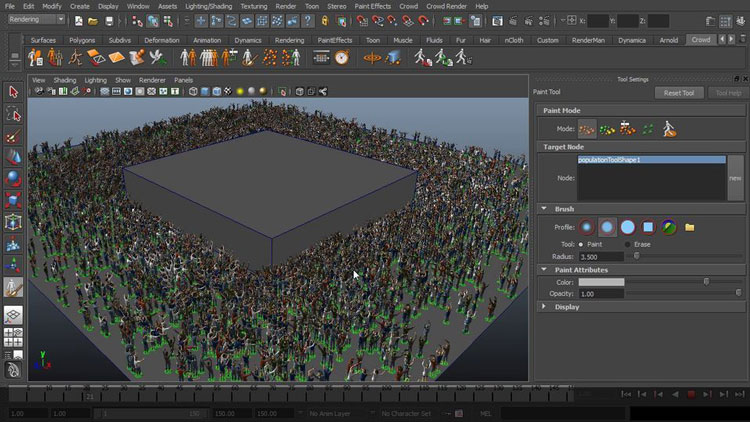Click the new button beside Node list
This screenshot has height=422, width=750.
735,178
